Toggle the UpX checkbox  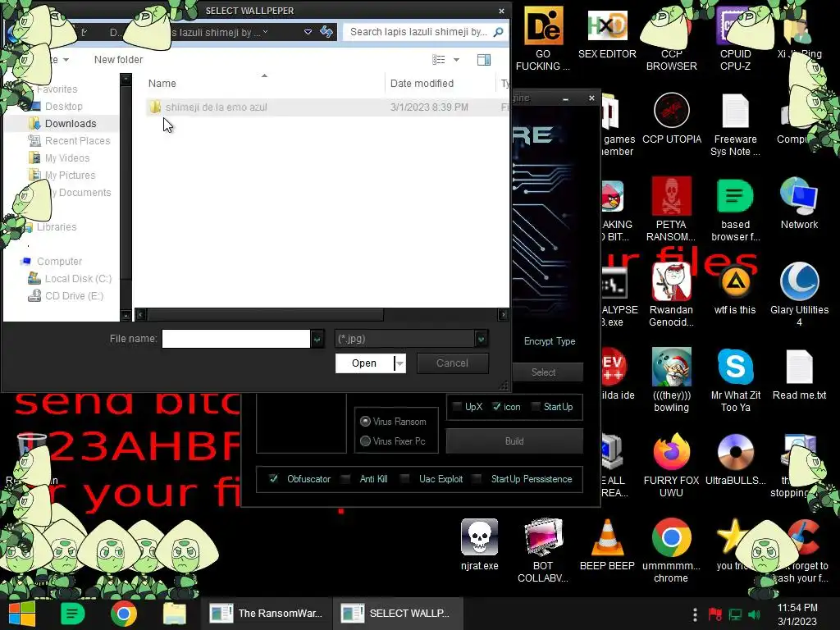pyautogui.click(x=457, y=407)
